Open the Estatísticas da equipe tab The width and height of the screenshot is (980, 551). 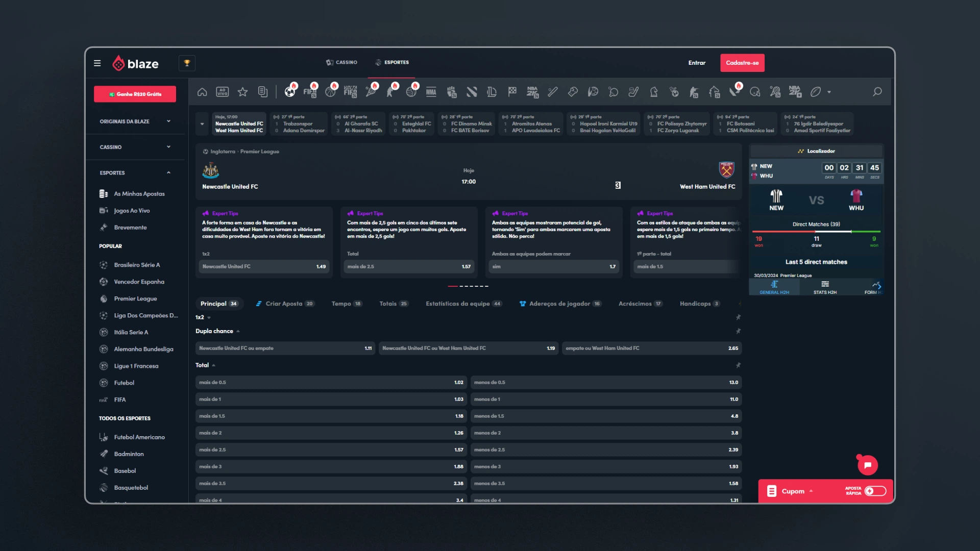[x=464, y=304]
